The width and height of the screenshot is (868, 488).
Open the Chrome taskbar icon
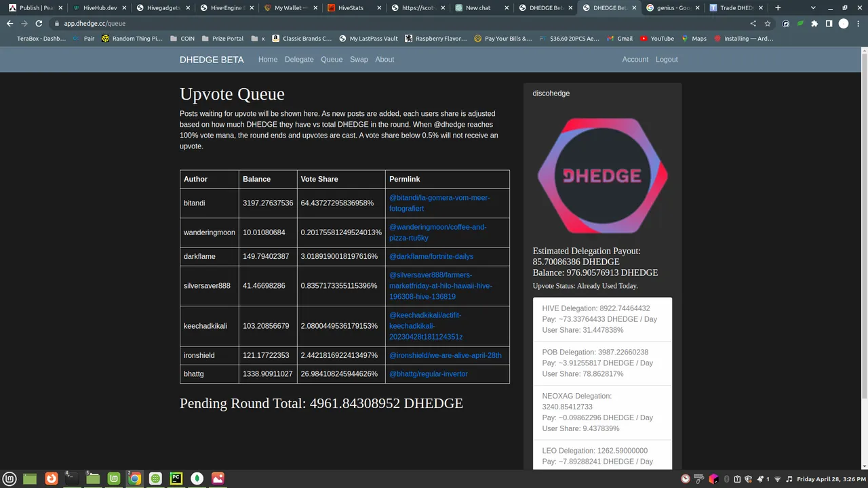pyautogui.click(x=135, y=479)
